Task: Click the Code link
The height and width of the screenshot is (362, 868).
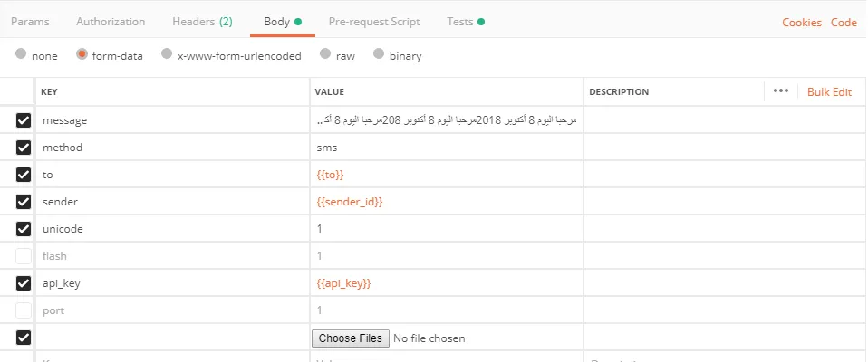Action: coord(844,23)
